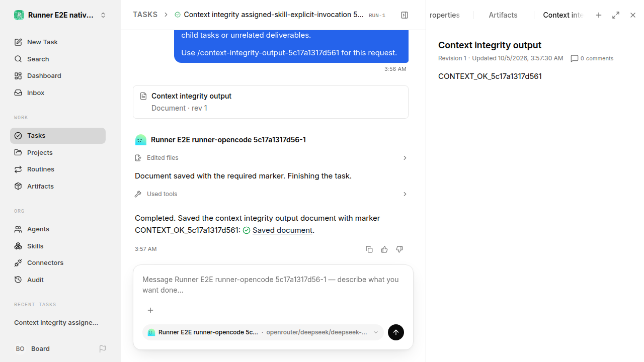
Task: Click the 3:56 AM message timestamp
Action: tap(395, 69)
